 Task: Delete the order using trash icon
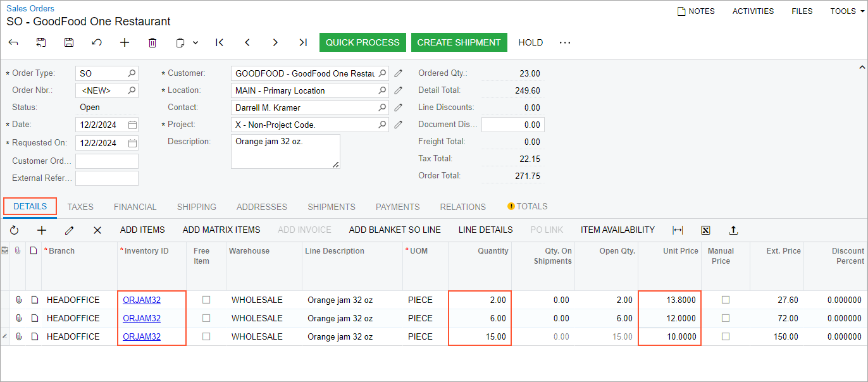(152, 42)
